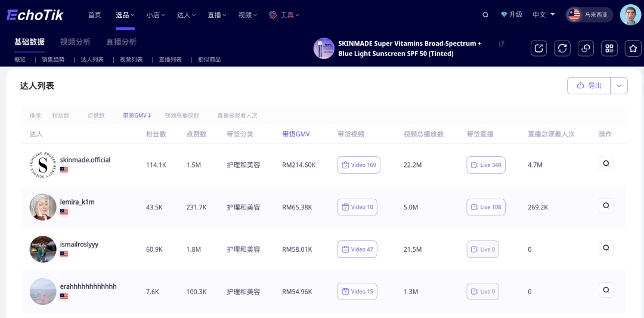
Task: Open ismailroslyyy creator name
Action: [x=79, y=245]
